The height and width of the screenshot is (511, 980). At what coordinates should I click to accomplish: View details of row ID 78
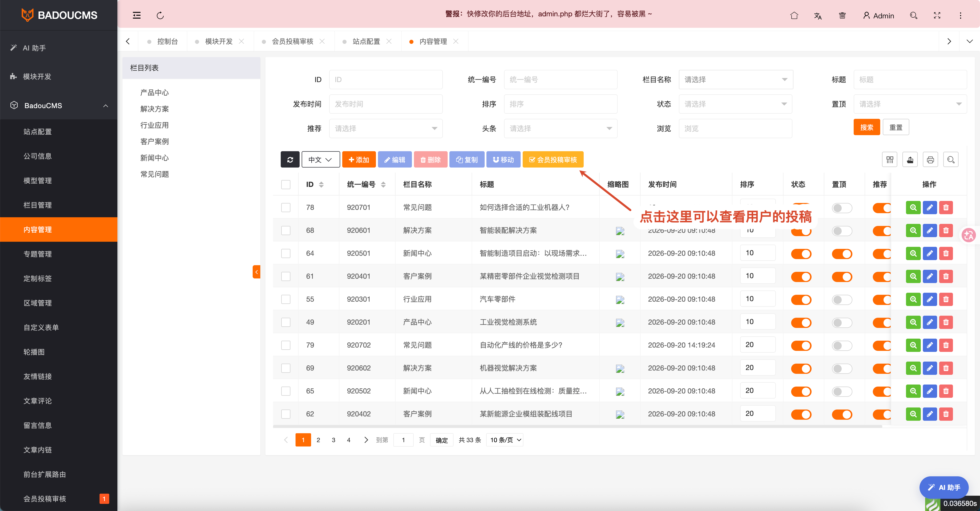[x=913, y=208]
